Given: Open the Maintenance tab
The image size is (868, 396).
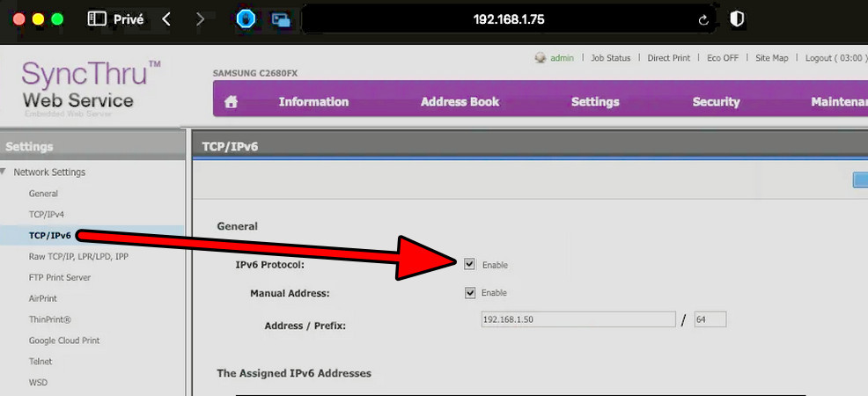Looking at the screenshot, I should tap(839, 102).
